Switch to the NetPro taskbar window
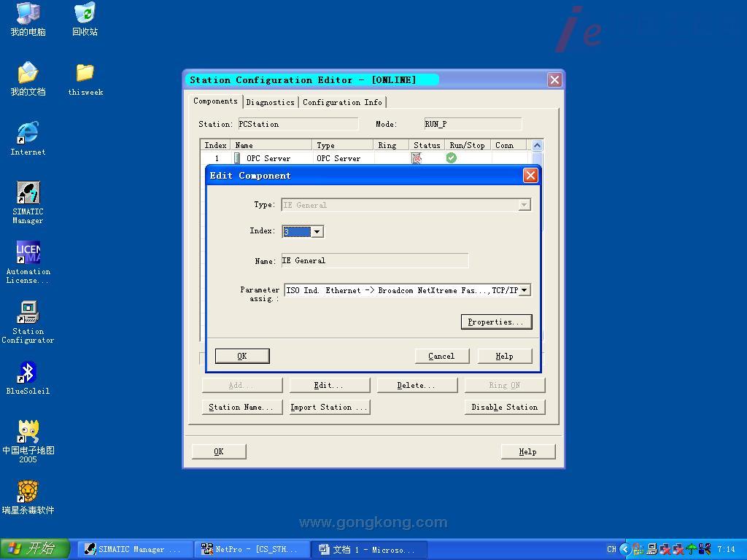Viewport: 747px width, 560px height. (252, 550)
